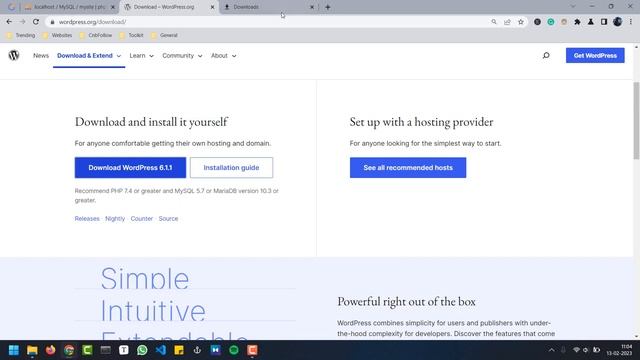640x360 pixels.
Task: Click the Typora T icon in taskbar
Action: click(124, 350)
